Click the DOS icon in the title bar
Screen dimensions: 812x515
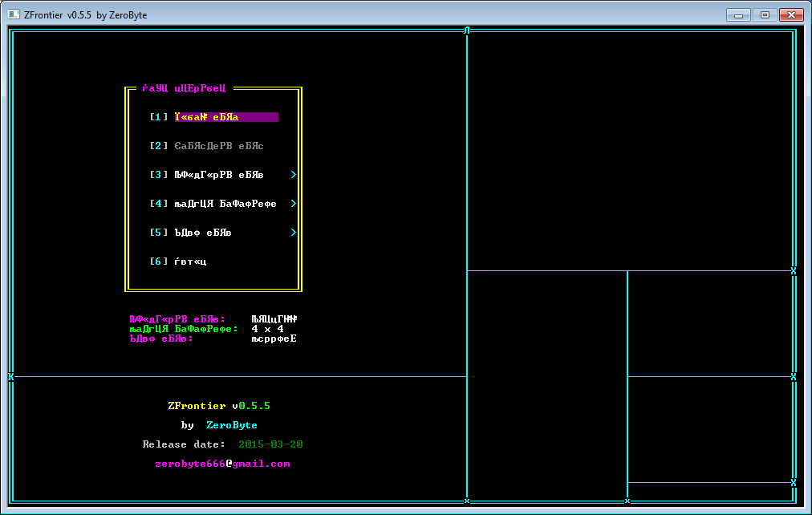13,14
